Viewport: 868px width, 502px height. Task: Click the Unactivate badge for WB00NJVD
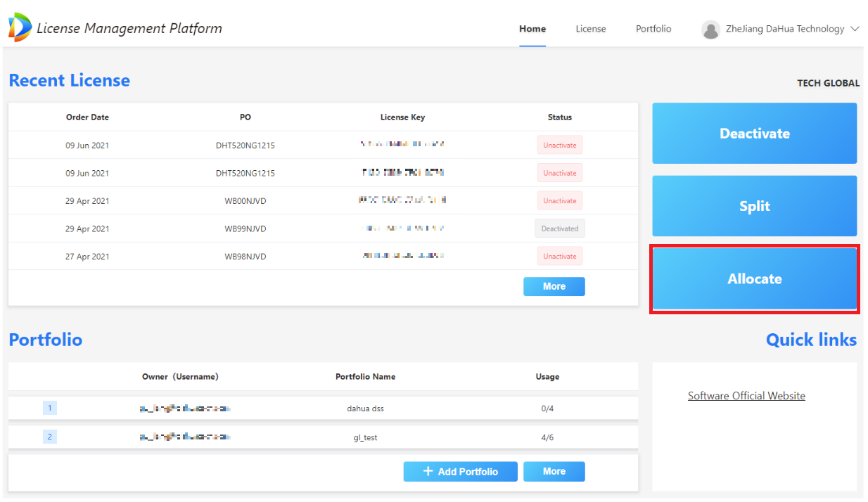560,201
